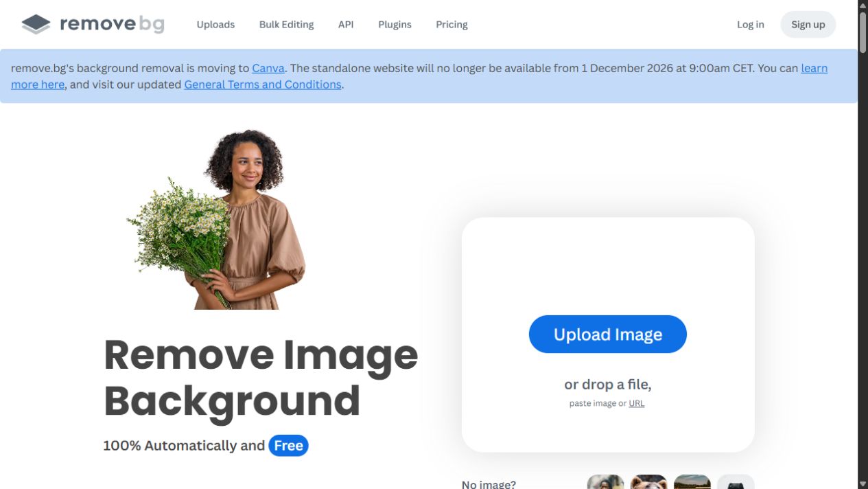Screen dimensions: 868x489
Task: Select the landscape sample image
Action: tap(692, 481)
